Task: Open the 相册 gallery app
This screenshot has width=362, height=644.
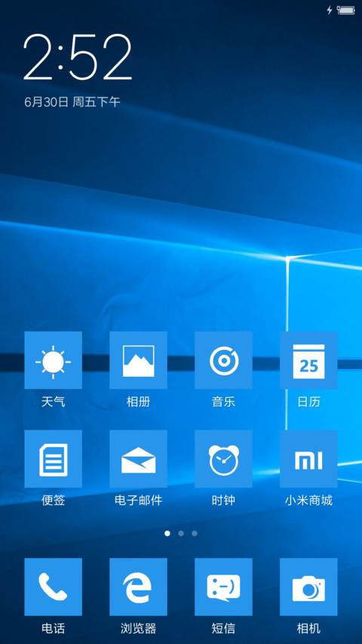Action: click(138, 360)
